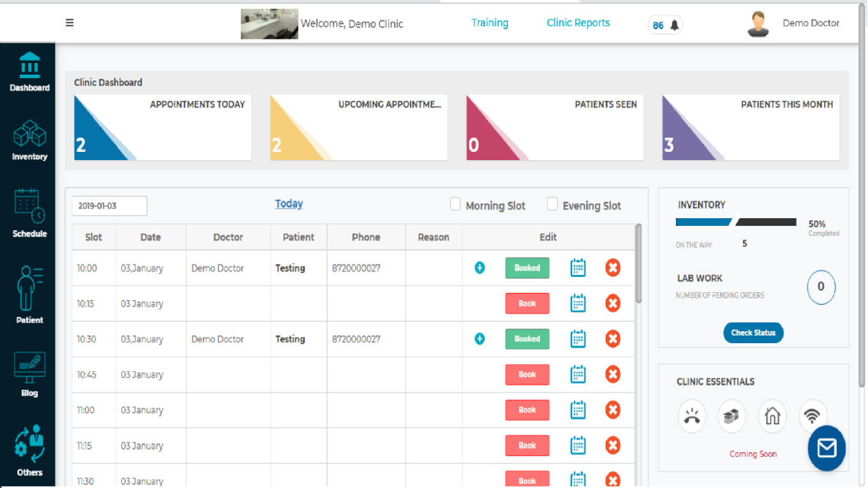Open the Demo Doctor profile menu
This screenshot has height=488, width=868.
click(795, 24)
